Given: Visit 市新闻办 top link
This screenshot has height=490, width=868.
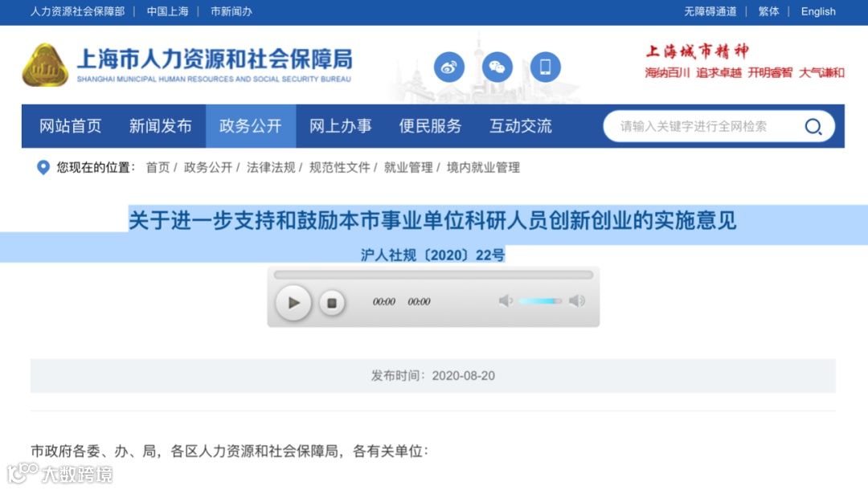Looking at the screenshot, I should click(x=231, y=11).
